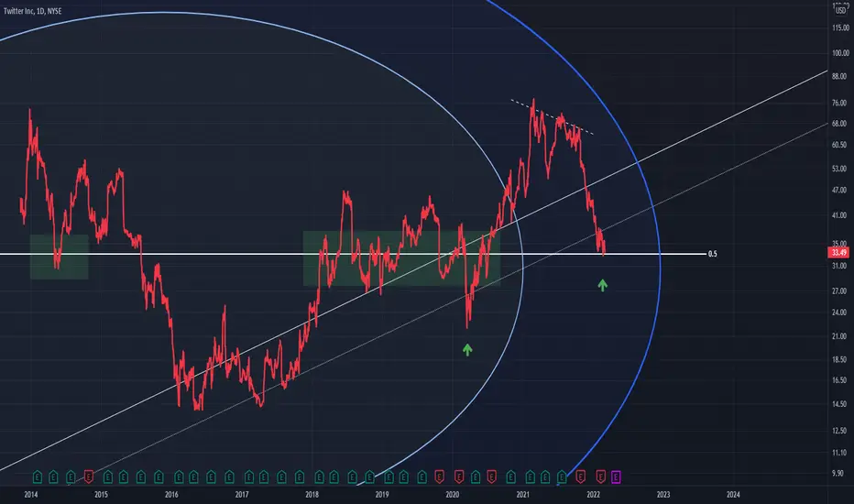Click the 12.50 price scale label
854x504 pixels.
point(838,431)
